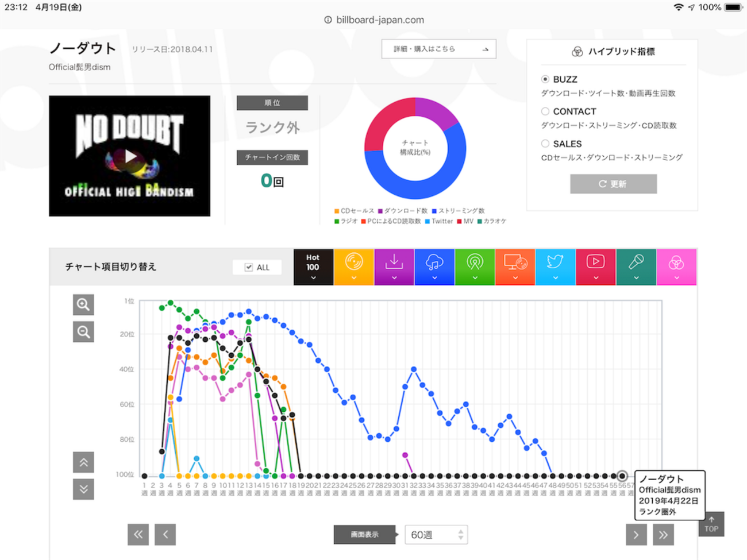Click the ノーダウト song title heading

point(83,48)
